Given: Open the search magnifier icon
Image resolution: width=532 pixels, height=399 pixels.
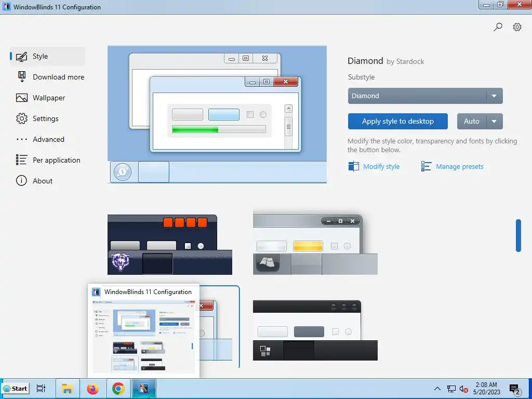Looking at the screenshot, I should tap(498, 27).
